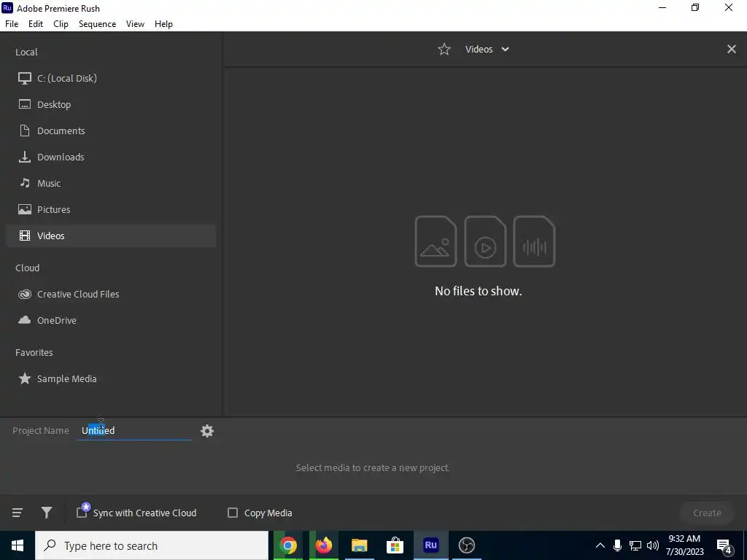Click the Creative Cloud Files logo icon
747x560 pixels.
[x=24, y=295]
